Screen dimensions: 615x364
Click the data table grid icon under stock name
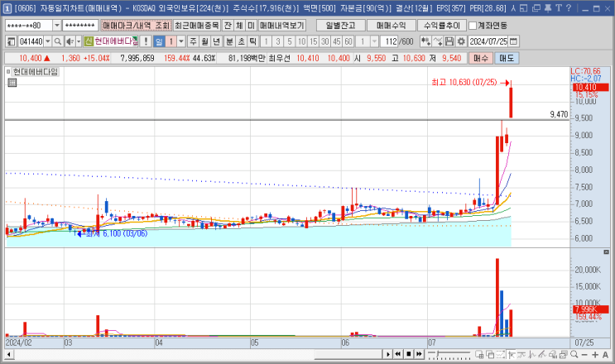pyautogui.click(x=12, y=83)
